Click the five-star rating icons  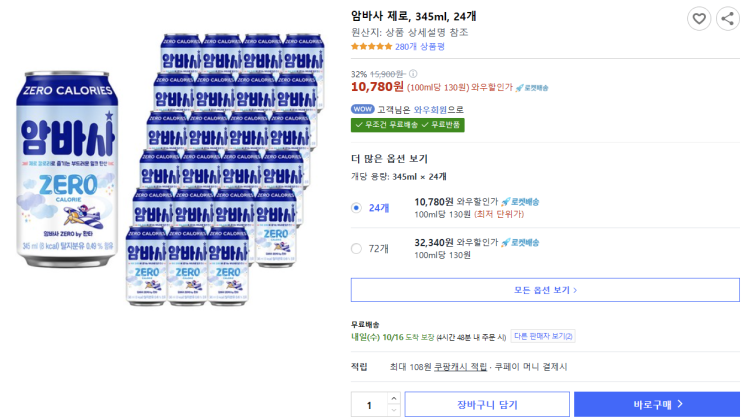point(371,46)
